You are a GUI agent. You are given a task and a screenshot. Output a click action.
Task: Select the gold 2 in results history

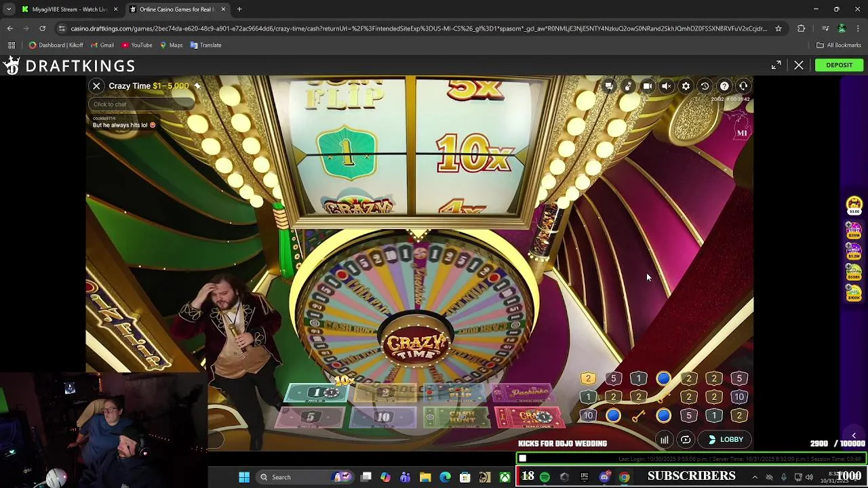(588, 379)
